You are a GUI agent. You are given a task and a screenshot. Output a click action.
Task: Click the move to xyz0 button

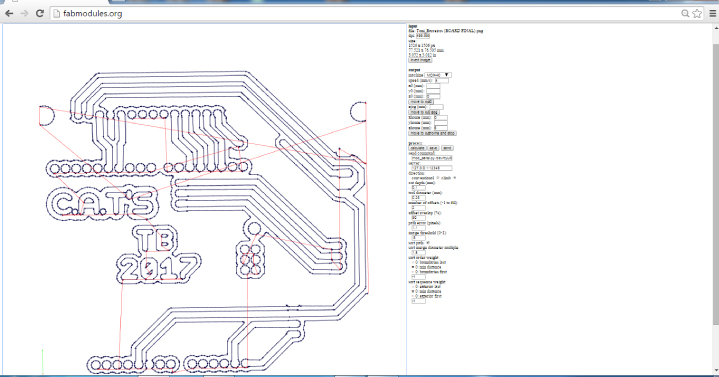[x=420, y=102]
